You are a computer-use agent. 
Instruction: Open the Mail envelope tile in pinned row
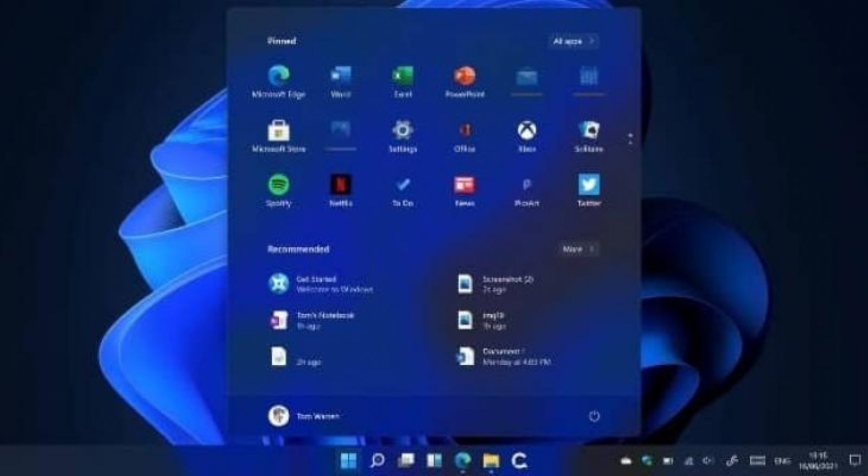[527, 80]
